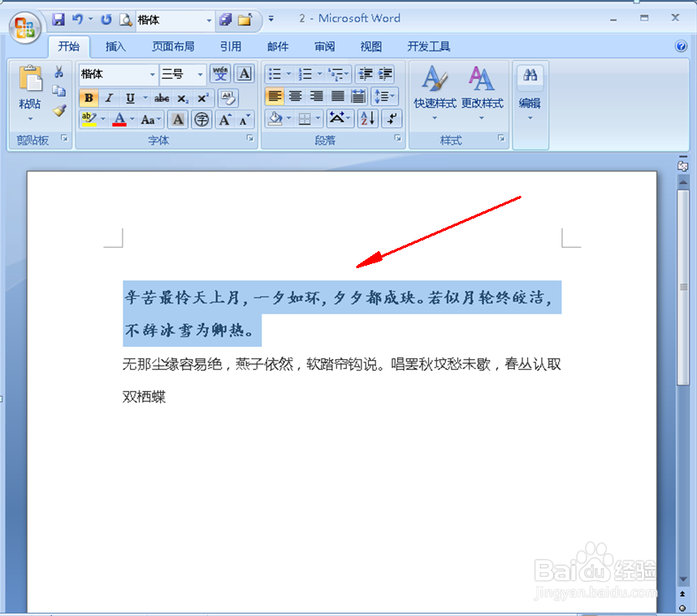This screenshot has height=616, width=697.
Task: Open the 字体 font dialog launcher
Action: click(x=250, y=139)
